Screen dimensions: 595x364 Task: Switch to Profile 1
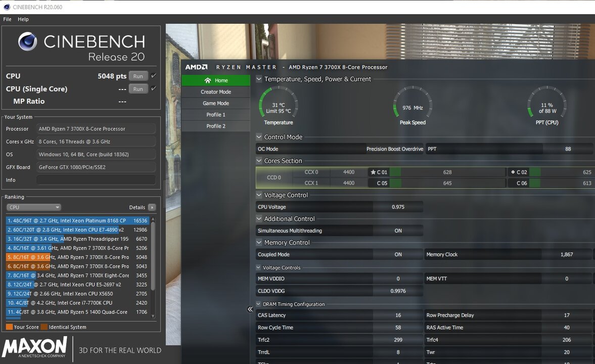coord(215,115)
